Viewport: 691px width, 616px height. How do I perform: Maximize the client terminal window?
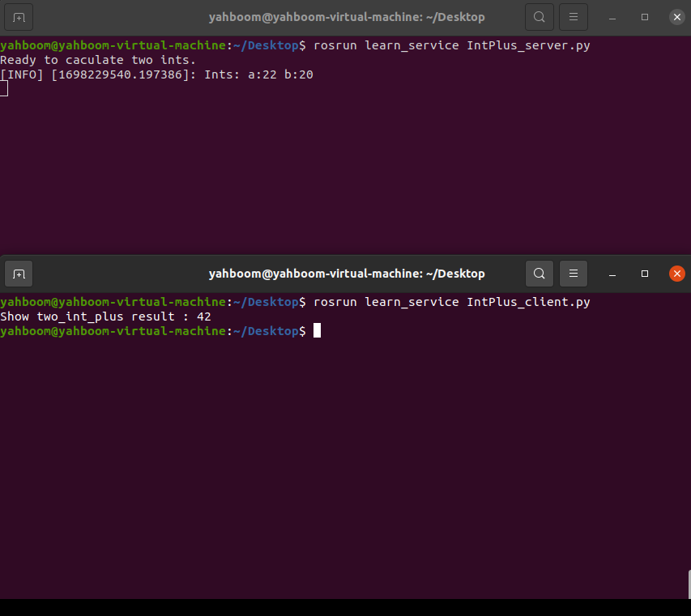pos(645,274)
